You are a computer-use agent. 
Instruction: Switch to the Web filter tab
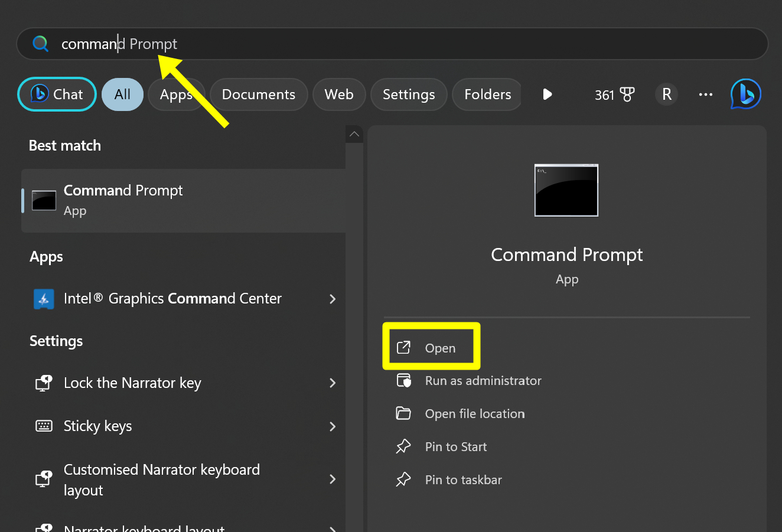339,94
